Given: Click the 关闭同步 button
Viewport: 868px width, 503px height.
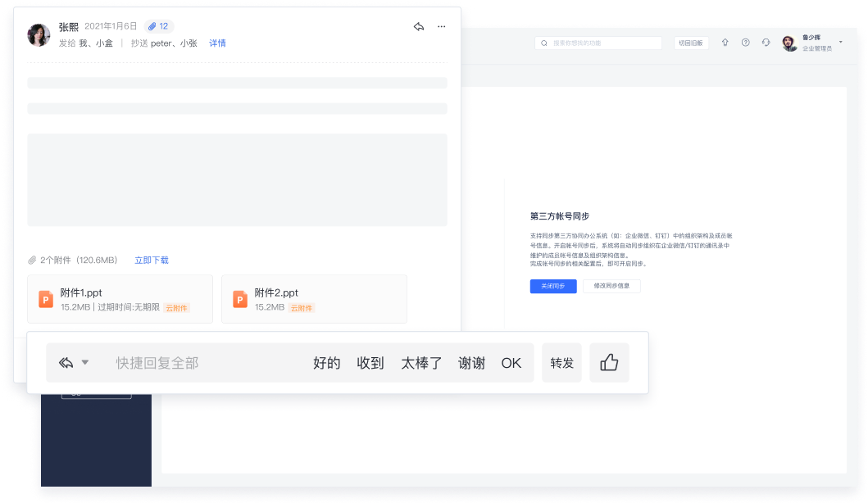Looking at the screenshot, I should point(553,287).
